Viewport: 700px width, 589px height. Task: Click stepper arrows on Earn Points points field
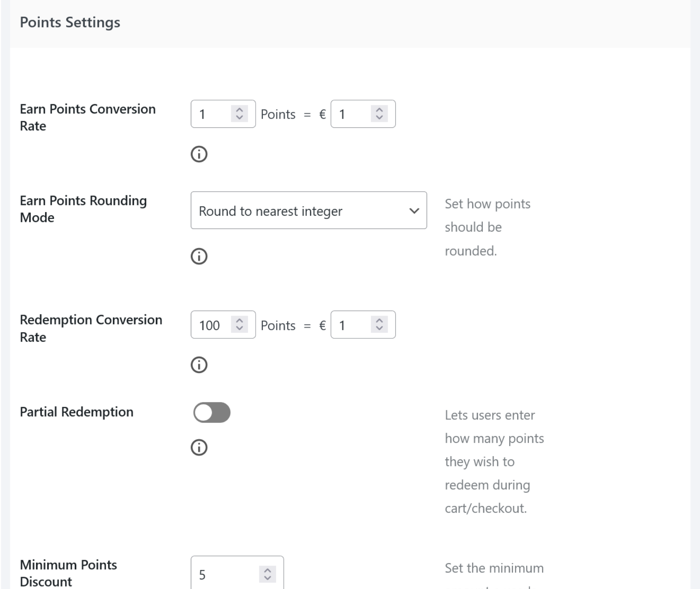[239, 114]
